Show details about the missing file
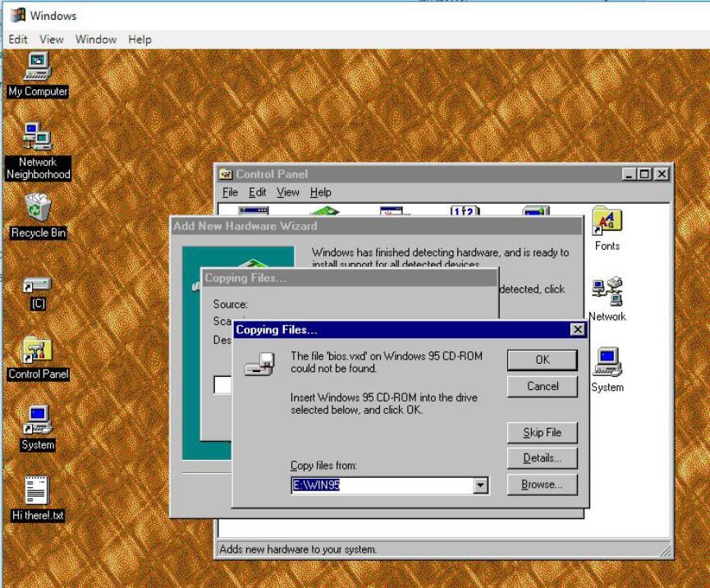The width and height of the screenshot is (710, 588). point(542,458)
